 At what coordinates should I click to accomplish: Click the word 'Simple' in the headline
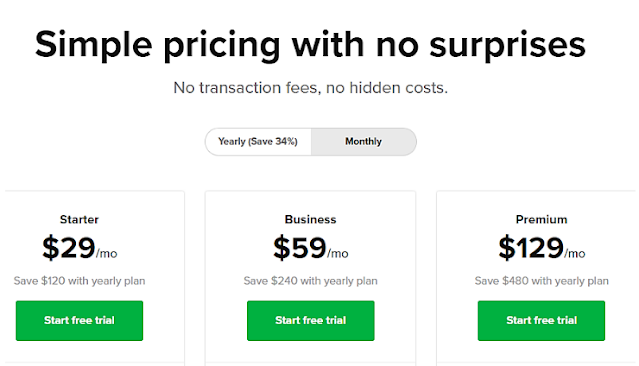[94, 46]
